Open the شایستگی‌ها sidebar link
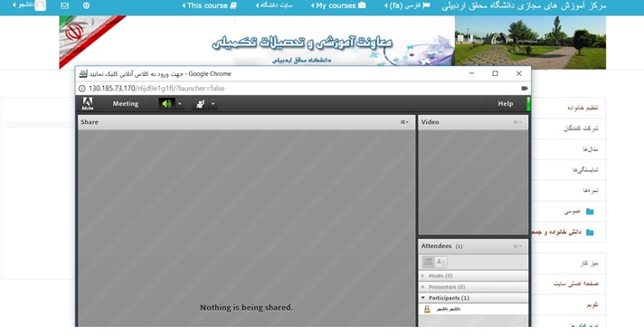Viewport: 644px width, 335px height. click(585, 169)
